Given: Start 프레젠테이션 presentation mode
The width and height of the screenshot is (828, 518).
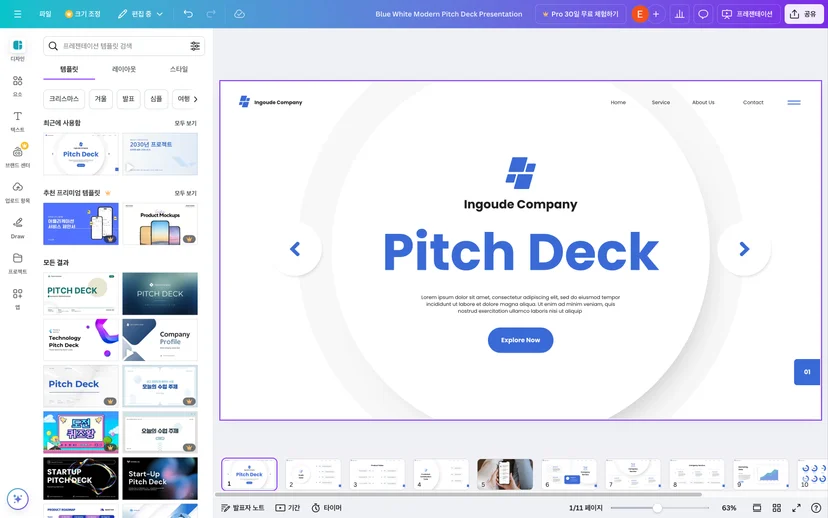Looking at the screenshot, I should [x=748, y=14].
